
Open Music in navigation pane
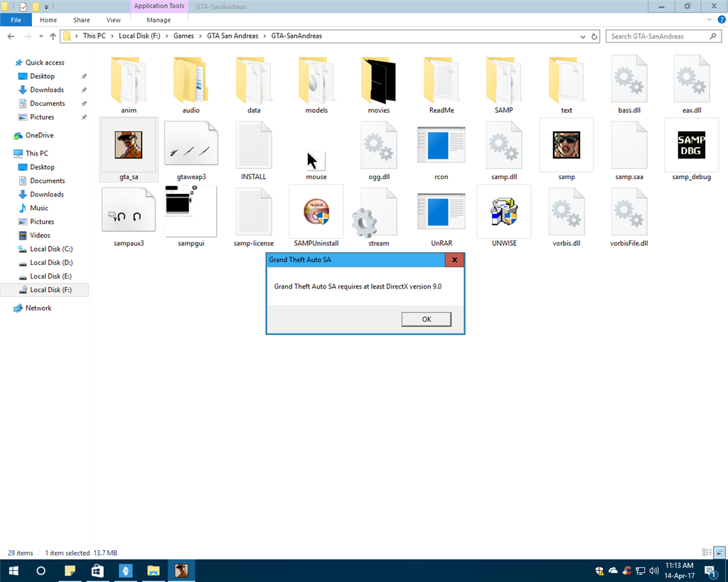coord(39,208)
